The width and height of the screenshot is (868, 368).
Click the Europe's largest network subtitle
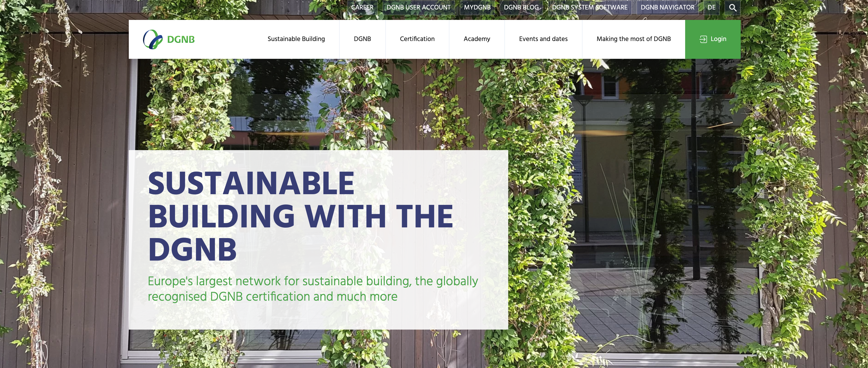coord(313,289)
